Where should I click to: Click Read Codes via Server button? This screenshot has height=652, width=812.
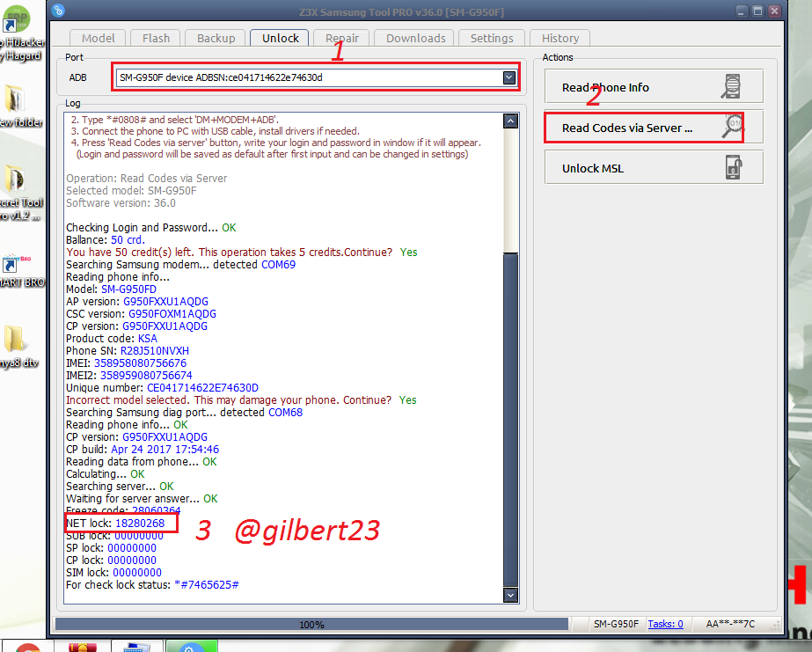tap(654, 128)
